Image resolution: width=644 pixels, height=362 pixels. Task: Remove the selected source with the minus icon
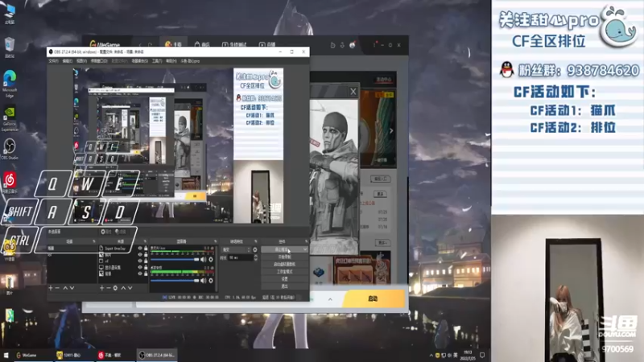[109, 288]
